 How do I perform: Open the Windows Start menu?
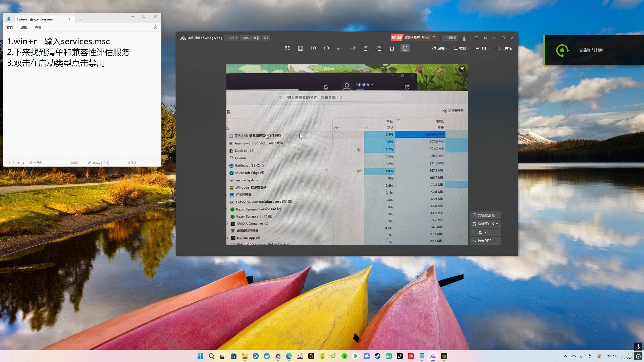pos(200,356)
